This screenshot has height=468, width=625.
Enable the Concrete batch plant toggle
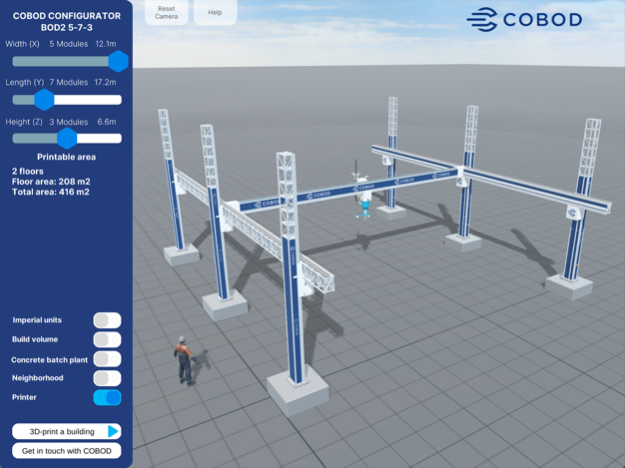(107, 359)
